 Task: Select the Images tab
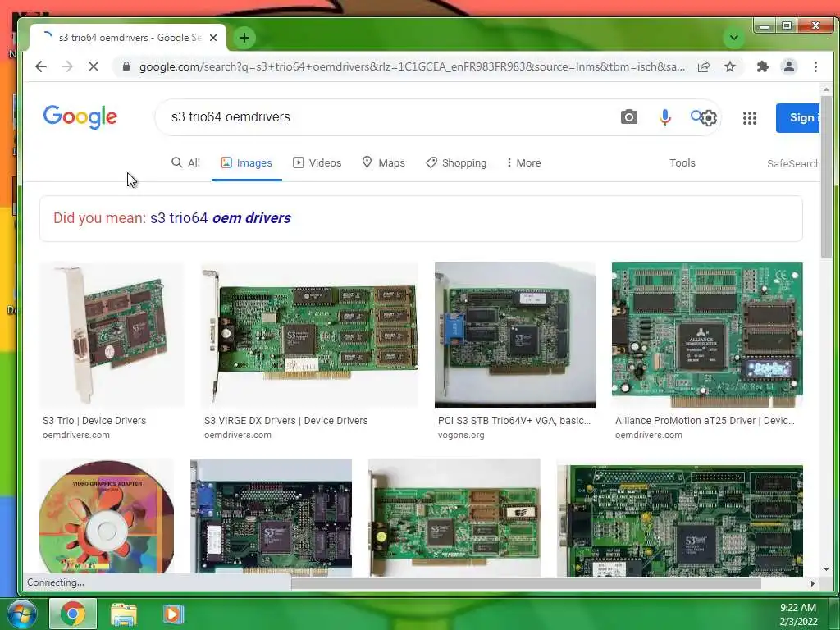246,163
